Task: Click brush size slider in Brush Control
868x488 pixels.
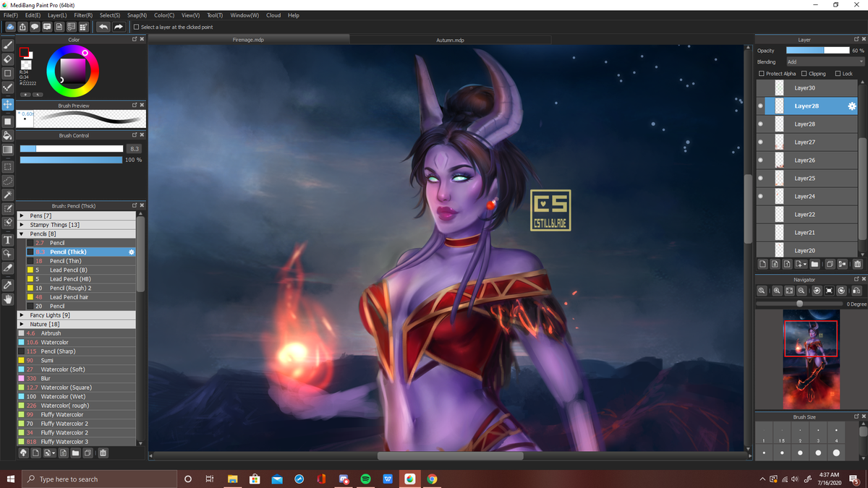Action: (72, 149)
